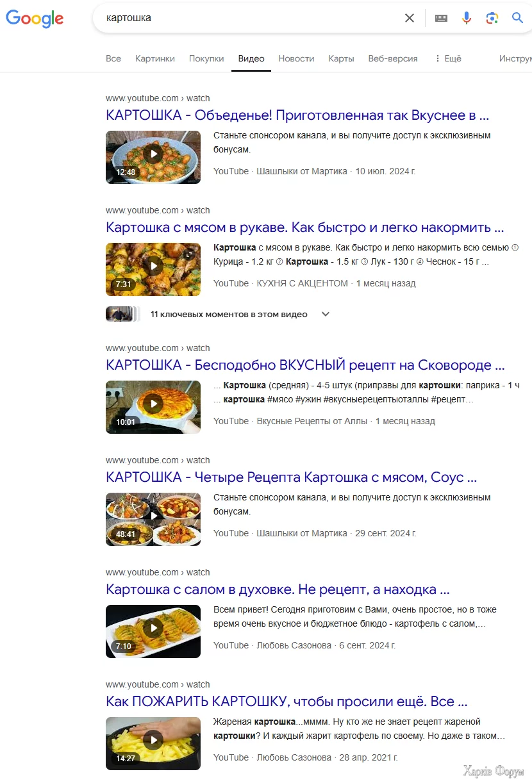The height and width of the screenshot is (783, 532).
Task: Open the 'Картошка с салом в духовке' link
Action: click(278, 589)
